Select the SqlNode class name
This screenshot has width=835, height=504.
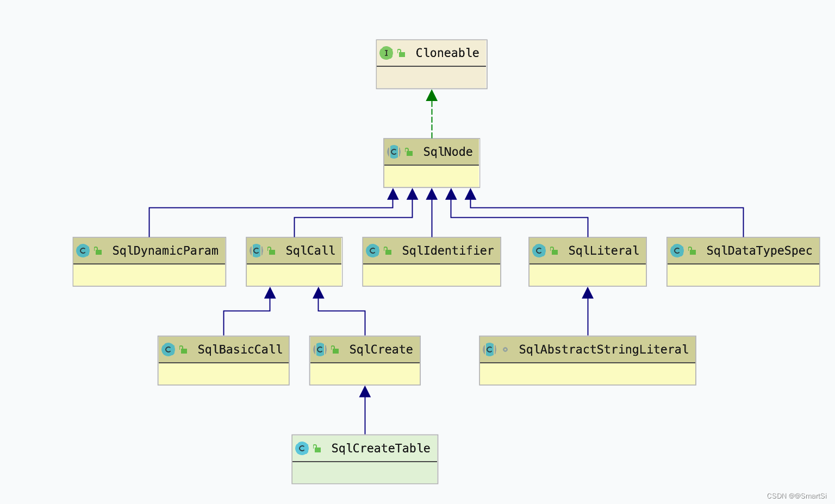coord(448,152)
